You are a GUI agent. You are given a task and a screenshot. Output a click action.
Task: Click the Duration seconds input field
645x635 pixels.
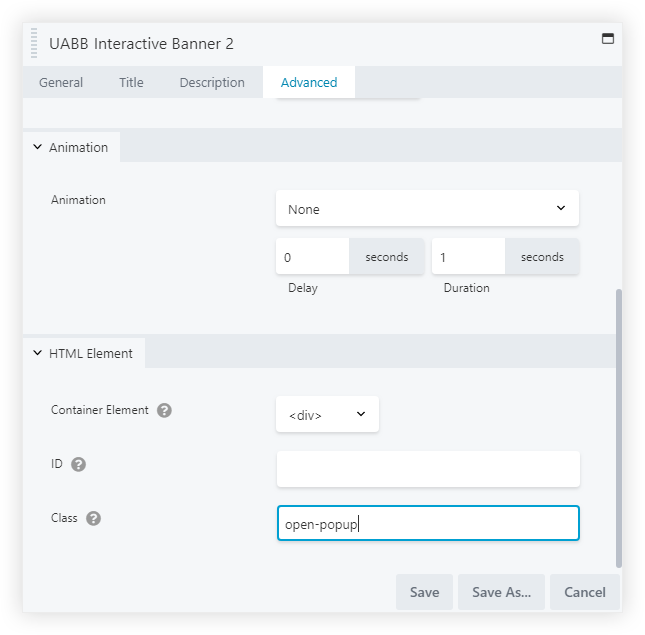[468, 257]
